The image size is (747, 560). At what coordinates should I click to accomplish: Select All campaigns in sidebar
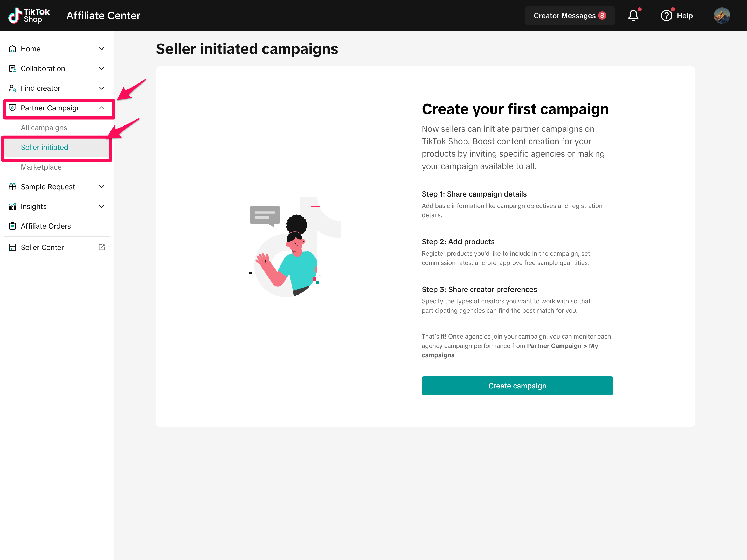tap(44, 128)
